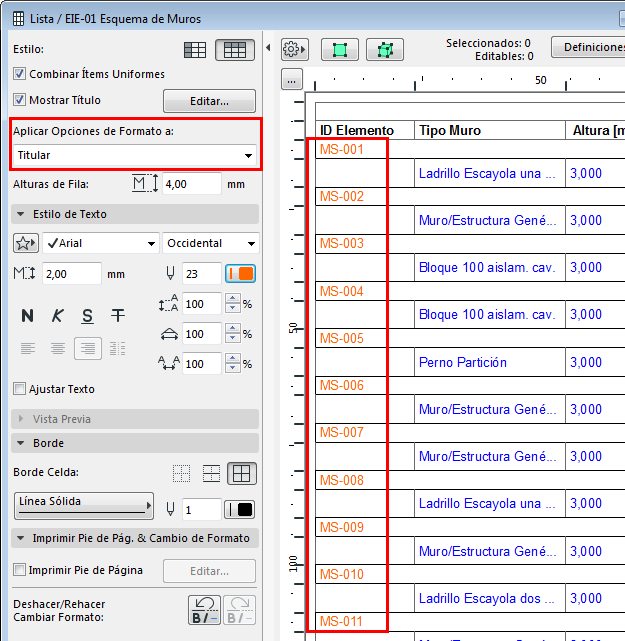Viewport: 625px width, 641px height.
Task: Click the row height 4,00 field
Action: point(192,184)
